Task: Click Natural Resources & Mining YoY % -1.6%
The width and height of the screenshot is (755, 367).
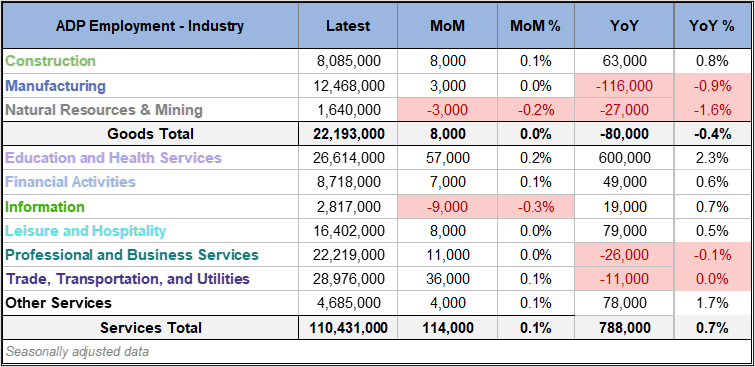Action: pyautogui.click(x=712, y=110)
